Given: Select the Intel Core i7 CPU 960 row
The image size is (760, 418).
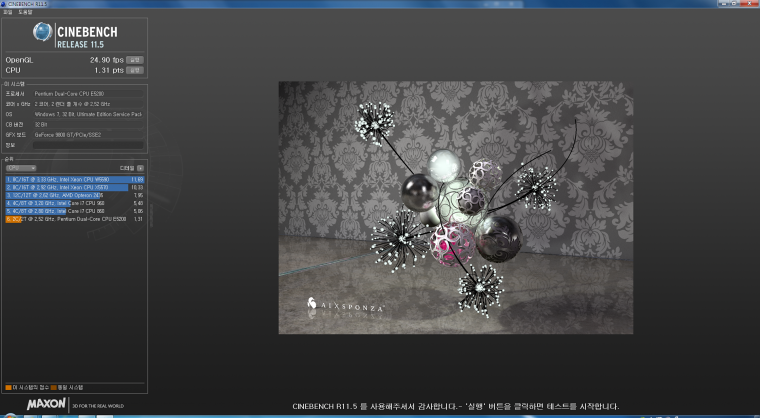Looking at the screenshot, I should [75, 203].
